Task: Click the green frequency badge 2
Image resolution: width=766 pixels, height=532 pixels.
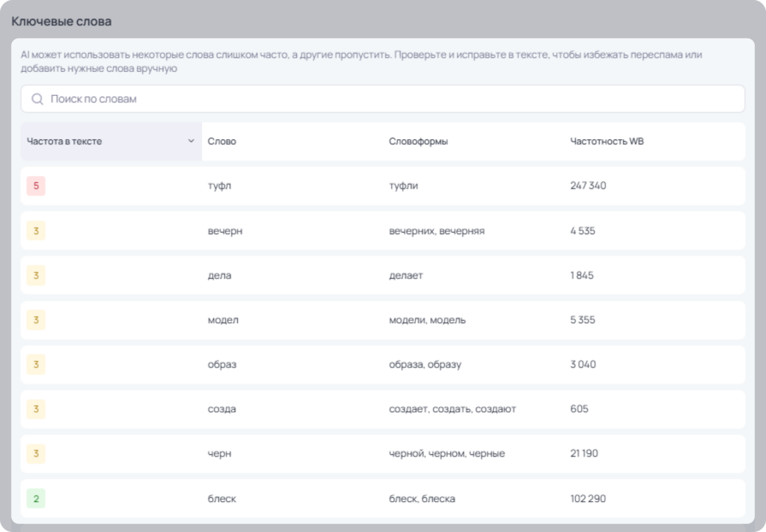Action: (36, 498)
